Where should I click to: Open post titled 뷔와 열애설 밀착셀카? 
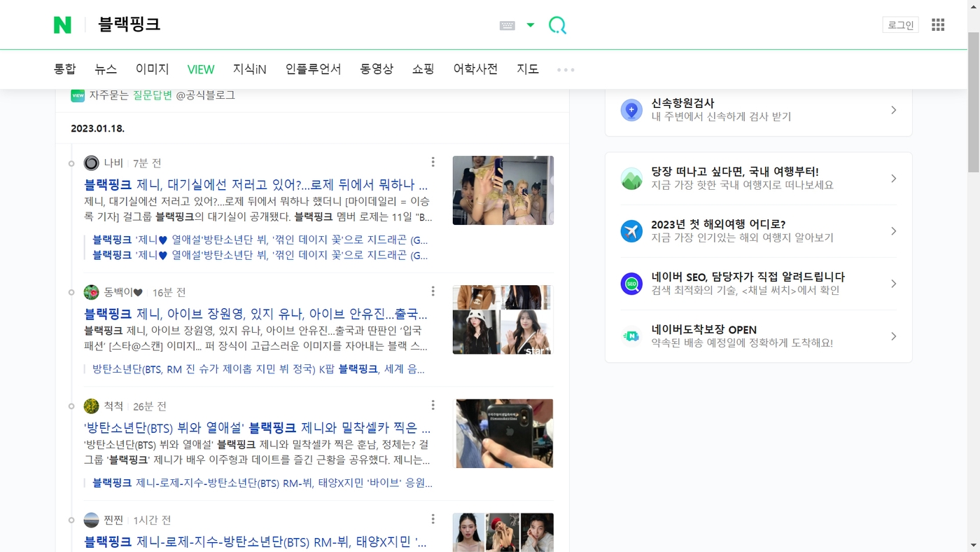coord(258,428)
